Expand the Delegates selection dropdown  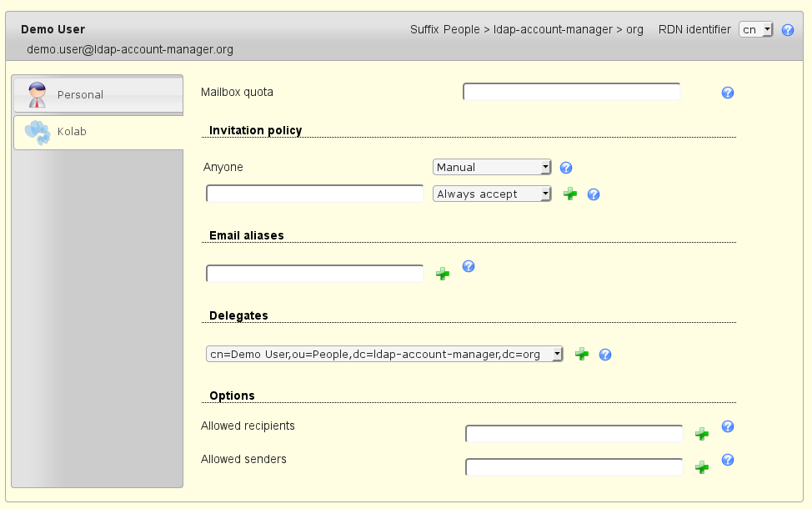pyautogui.click(x=384, y=354)
